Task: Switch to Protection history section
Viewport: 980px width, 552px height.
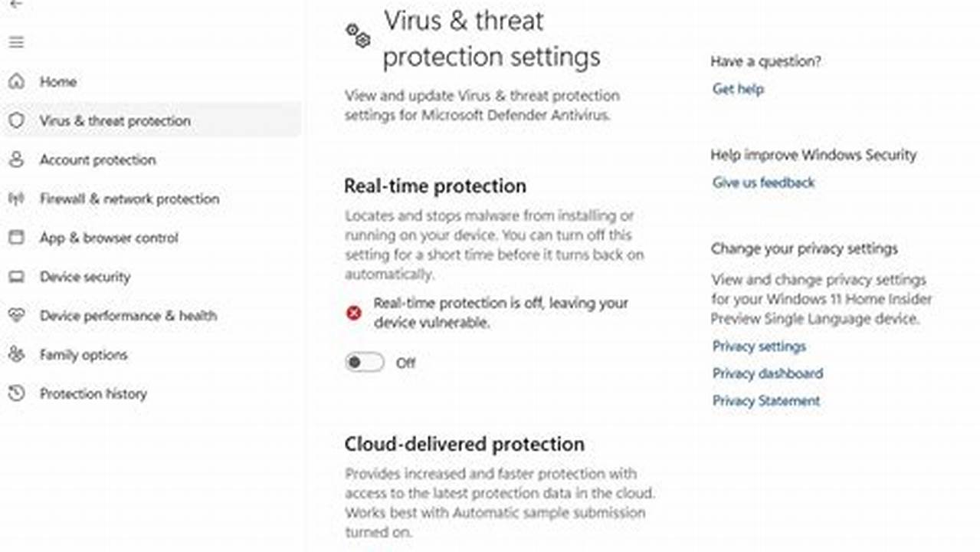Action: click(x=93, y=393)
